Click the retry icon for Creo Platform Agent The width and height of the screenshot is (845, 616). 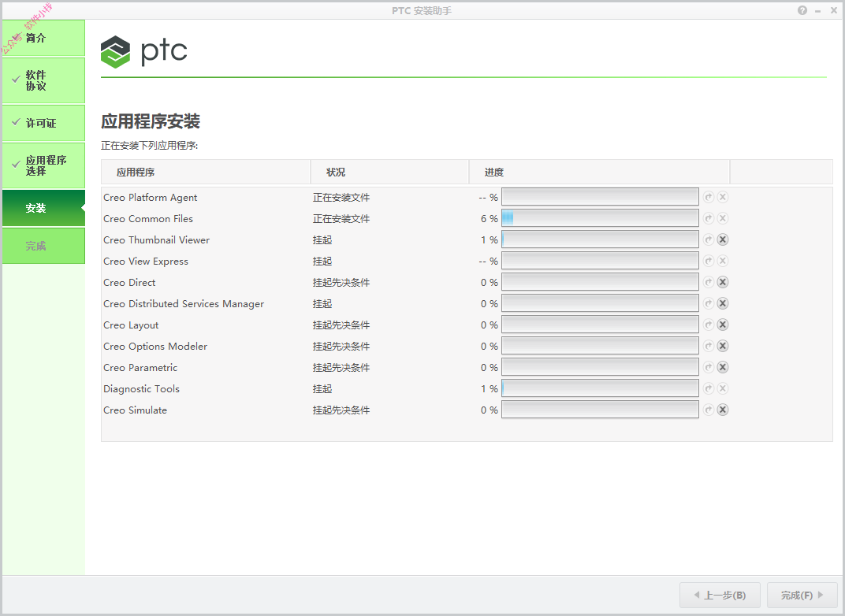(709, 197)
